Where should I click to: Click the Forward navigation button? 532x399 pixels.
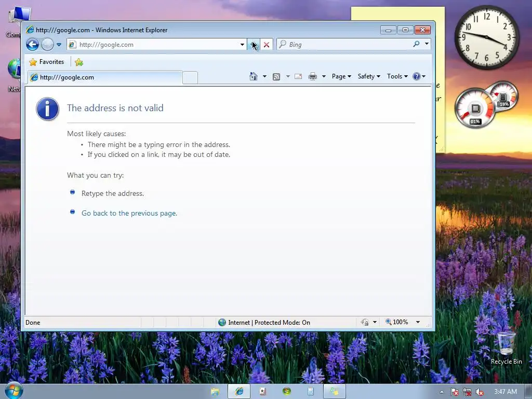click(x=47, y=45)
